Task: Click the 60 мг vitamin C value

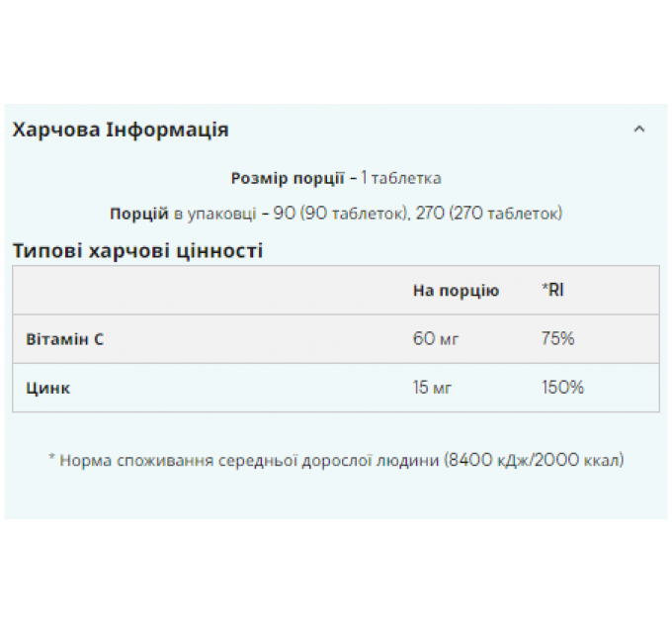Action: coord(436,339)
